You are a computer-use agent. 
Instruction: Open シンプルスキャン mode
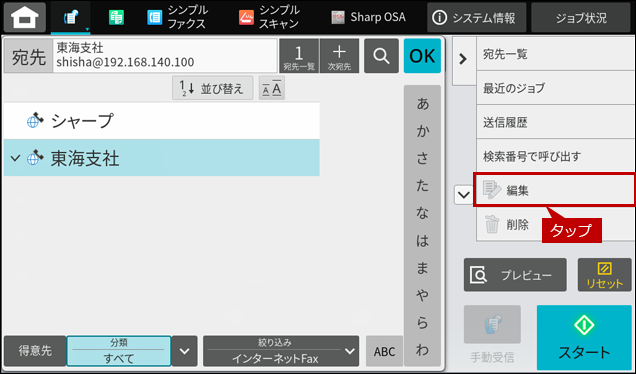269,17
